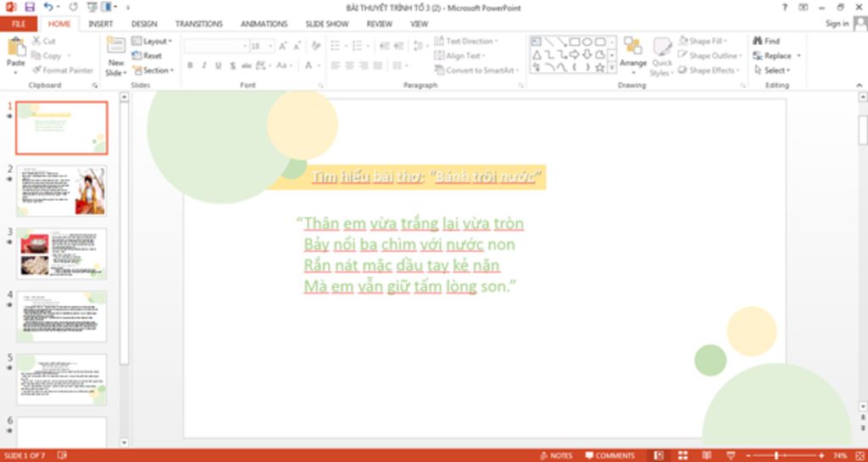Switch to the TRANSITIONS tab

click(x=198, y=24)
